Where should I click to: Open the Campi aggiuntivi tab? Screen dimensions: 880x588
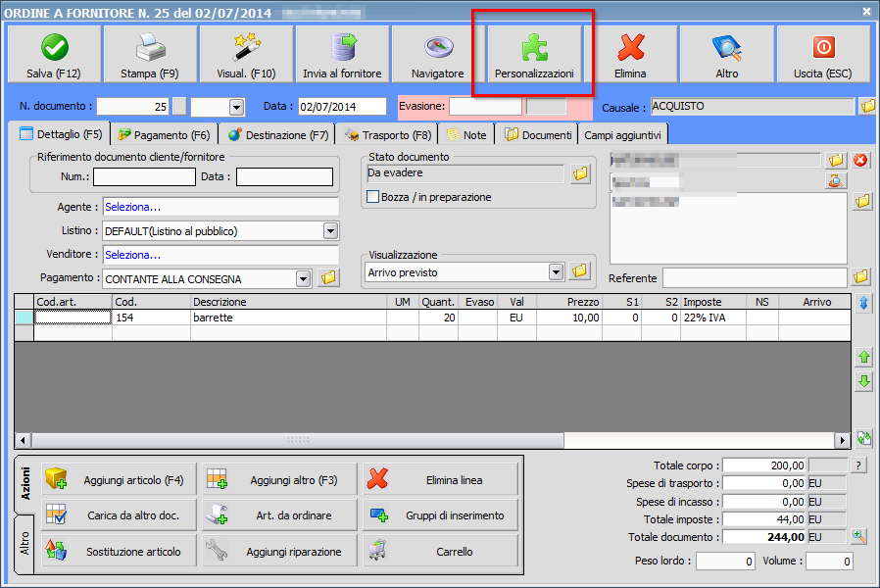click(622, 135)
